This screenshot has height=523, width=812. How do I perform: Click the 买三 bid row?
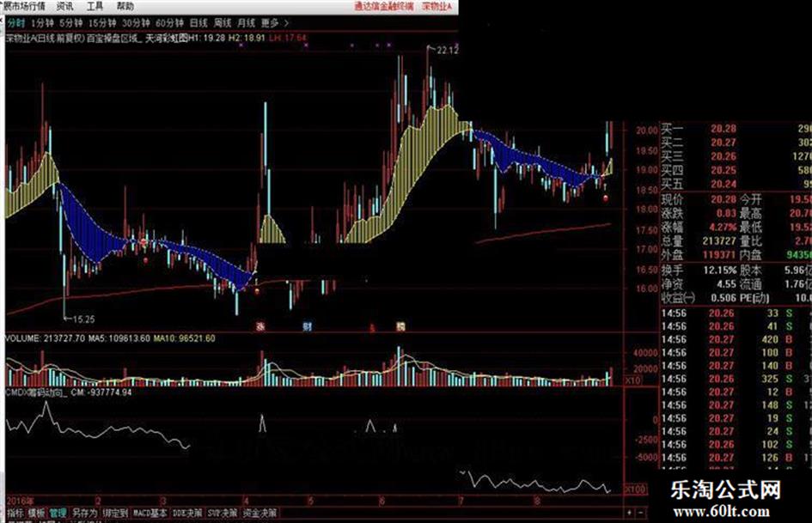[736, 156]
